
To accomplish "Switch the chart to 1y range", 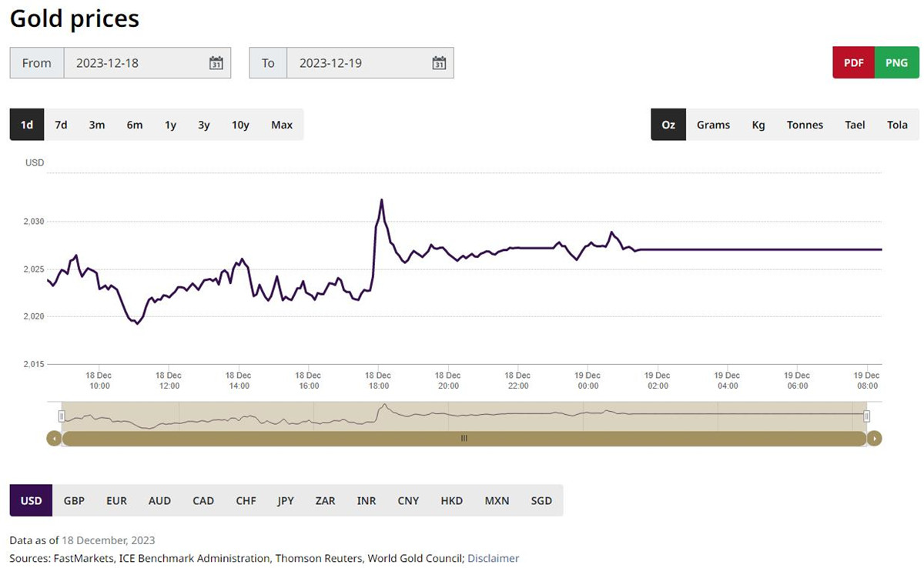I will [x=170, y=125].
